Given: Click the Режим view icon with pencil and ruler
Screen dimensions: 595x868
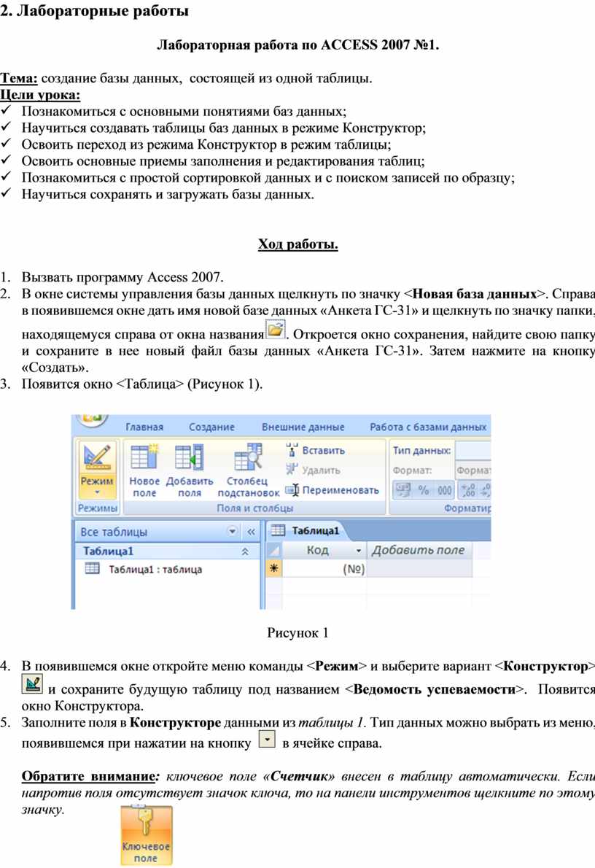Looking at the screenshot, I should 97,458.
